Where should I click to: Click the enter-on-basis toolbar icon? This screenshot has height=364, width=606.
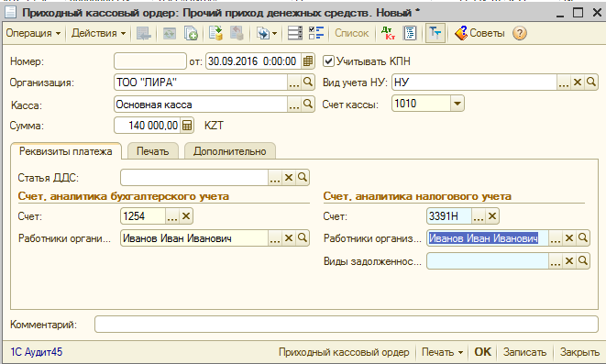coord(263,34)
